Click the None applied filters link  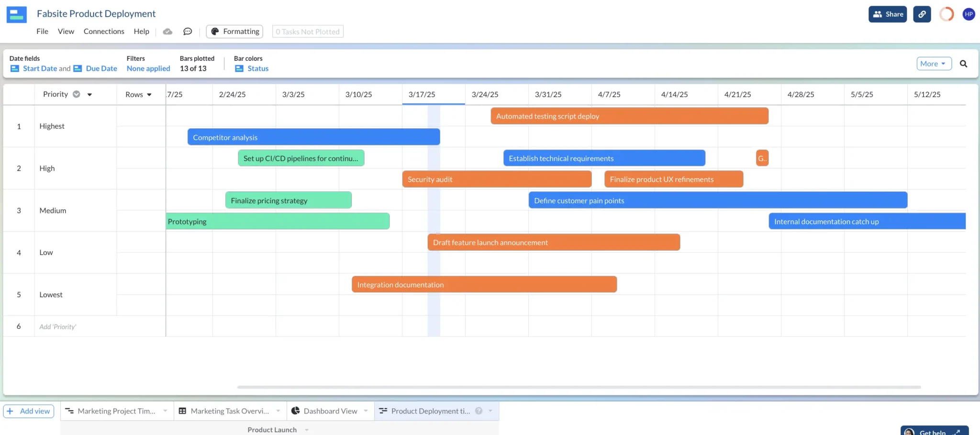(x=148, y=68)
